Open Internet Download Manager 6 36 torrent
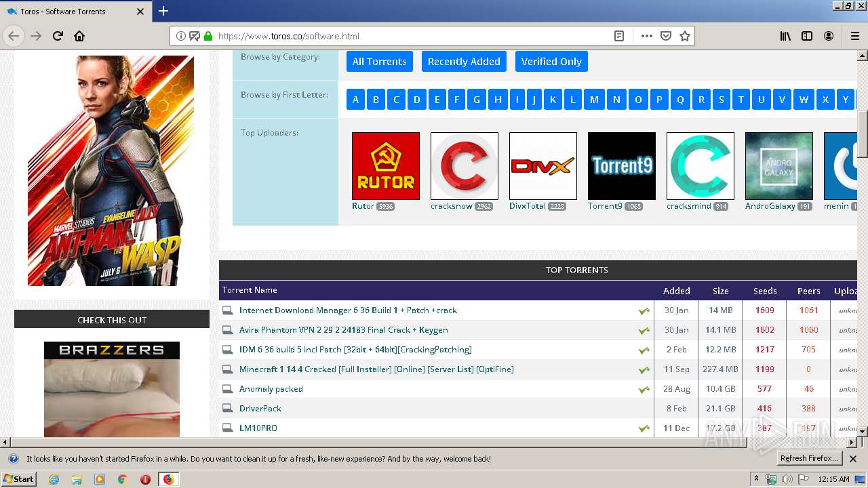This screenshot has width=868, height=488. (x=348, y=310)
